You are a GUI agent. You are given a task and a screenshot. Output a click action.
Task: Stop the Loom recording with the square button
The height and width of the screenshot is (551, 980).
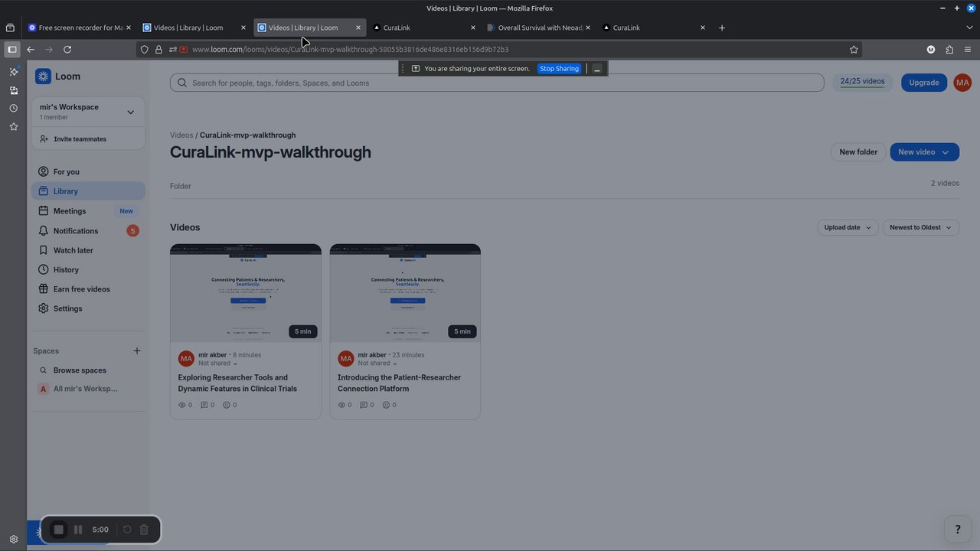pyautogui.click(x=58, y=530)
